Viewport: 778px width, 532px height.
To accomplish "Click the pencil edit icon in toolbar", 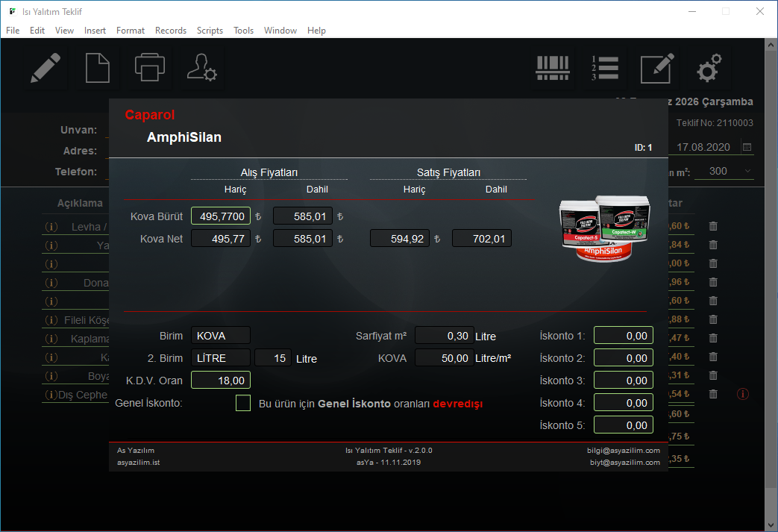I will (46, 68).
